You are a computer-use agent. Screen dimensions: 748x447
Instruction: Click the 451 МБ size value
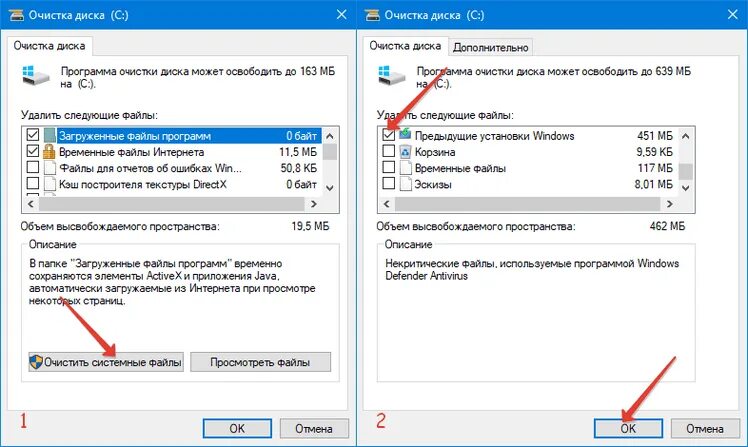654,136
